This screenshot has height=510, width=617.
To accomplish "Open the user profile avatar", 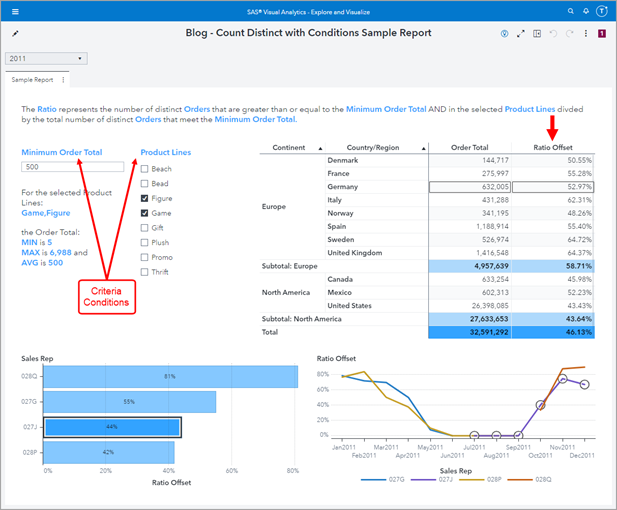I will (601, 10).
